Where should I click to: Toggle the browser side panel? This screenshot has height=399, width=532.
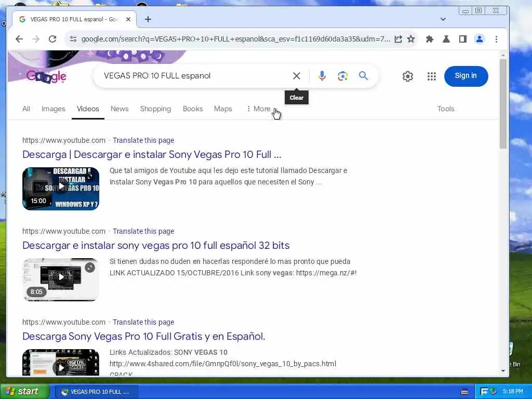pyautogui.click(x=463, y=39)
